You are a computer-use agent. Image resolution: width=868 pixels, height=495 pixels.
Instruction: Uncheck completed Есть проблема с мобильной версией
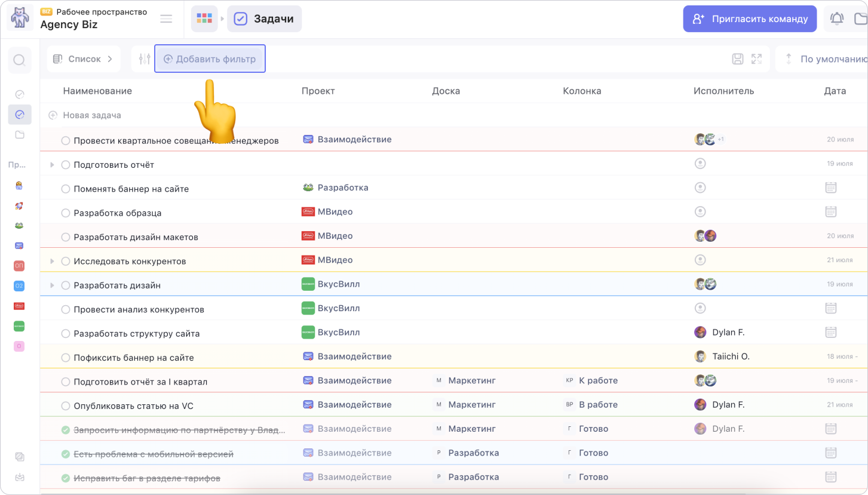click(66, 454)
